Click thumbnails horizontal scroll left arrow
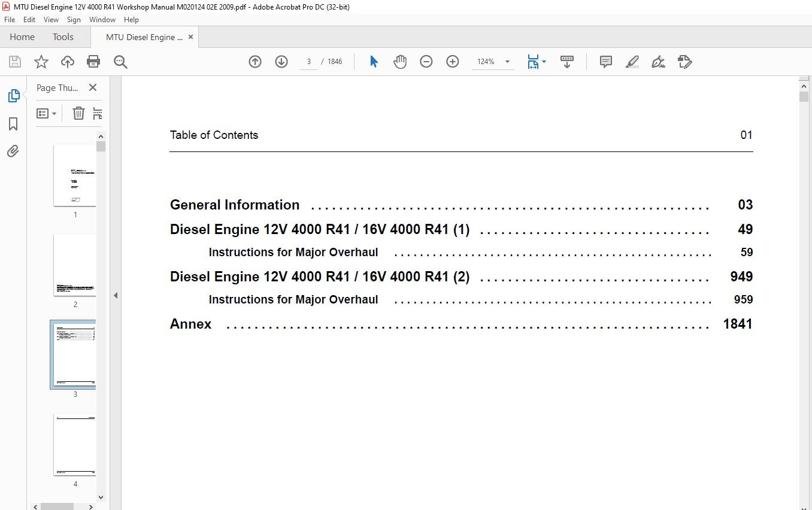Image resolution: width=812 pixels, height=510 pixels. click(x=37, y=506)
